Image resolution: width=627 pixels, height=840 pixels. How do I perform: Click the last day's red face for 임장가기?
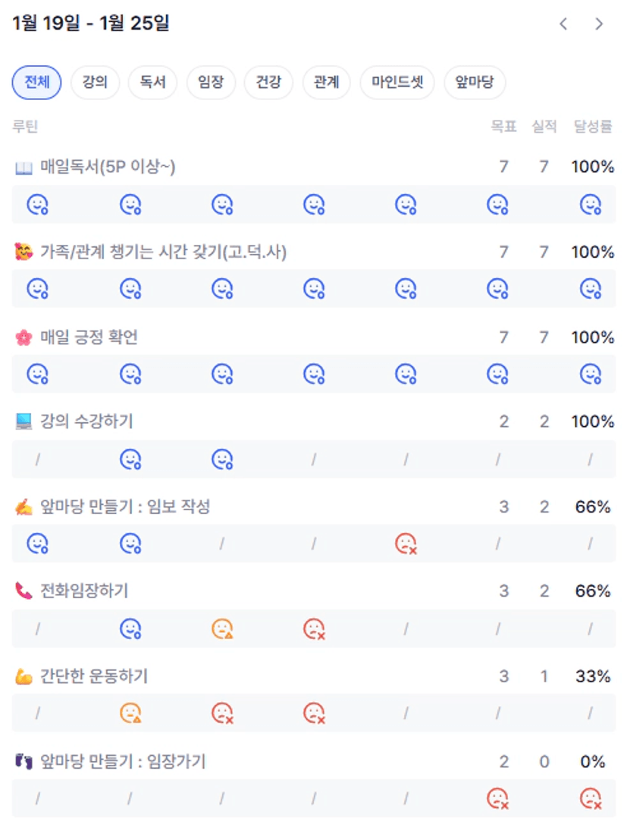(590, 798)
